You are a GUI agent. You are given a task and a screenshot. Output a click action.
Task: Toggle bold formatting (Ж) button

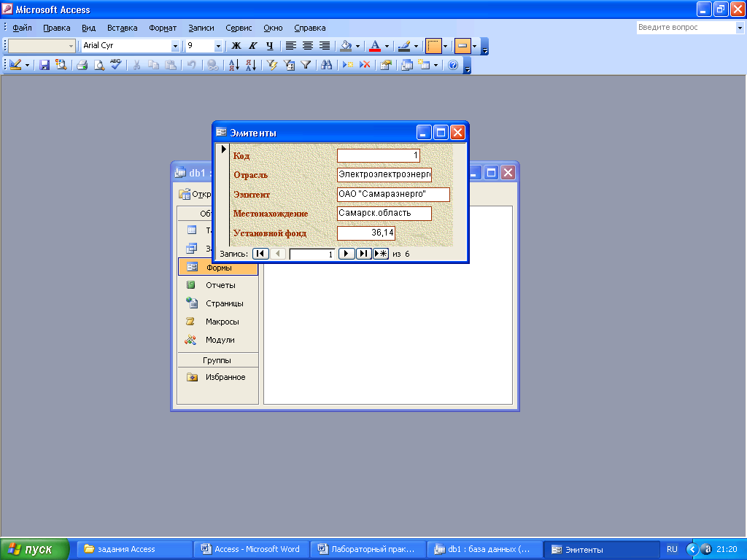coord(236,46)
